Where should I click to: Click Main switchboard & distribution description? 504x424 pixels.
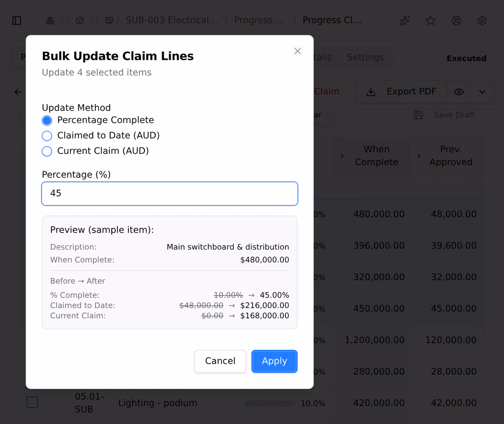[x=228, y=247]
